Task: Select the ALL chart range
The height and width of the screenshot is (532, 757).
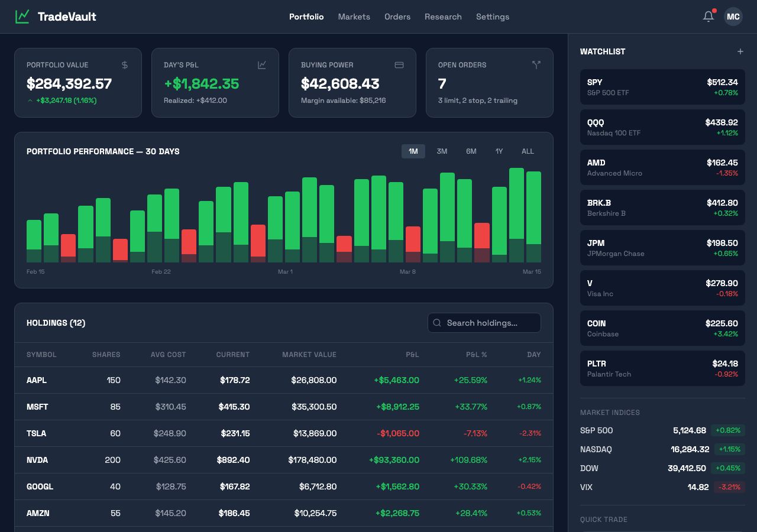Action: (528, 151)
